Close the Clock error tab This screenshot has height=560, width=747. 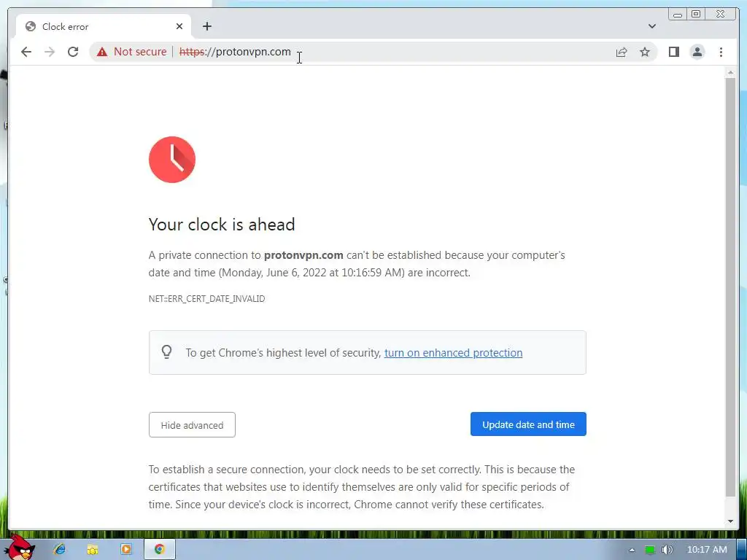[x=179, y=26]
